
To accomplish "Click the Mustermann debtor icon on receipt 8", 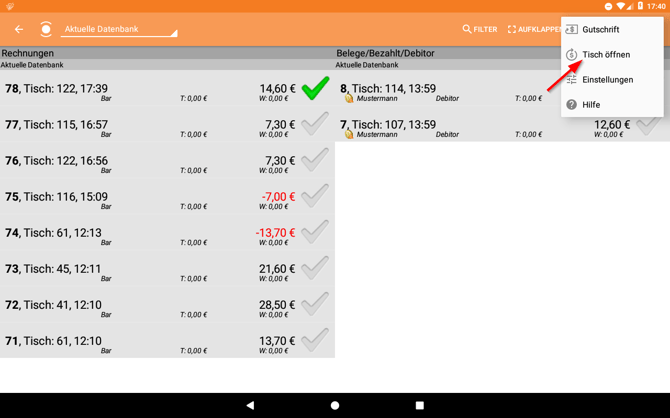I will coord(349,99).
